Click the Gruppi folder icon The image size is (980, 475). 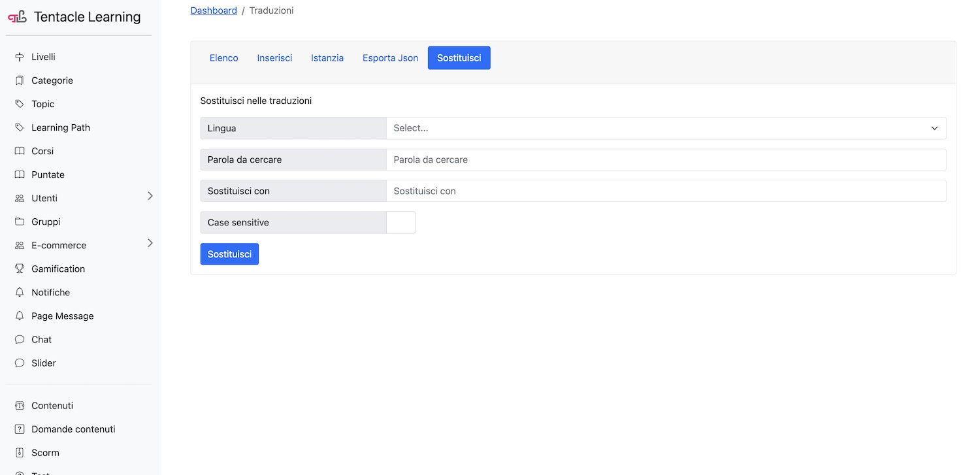[x=20, y=221]
